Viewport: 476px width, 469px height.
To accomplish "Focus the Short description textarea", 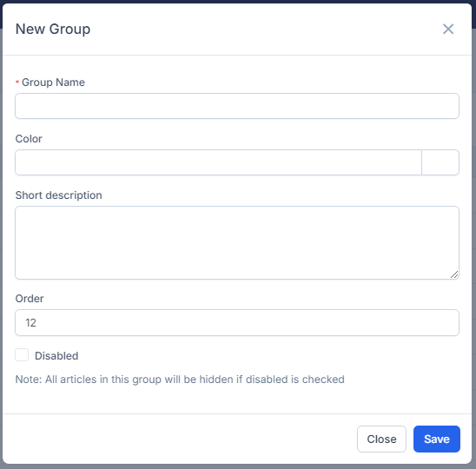I will pos(237,242).
